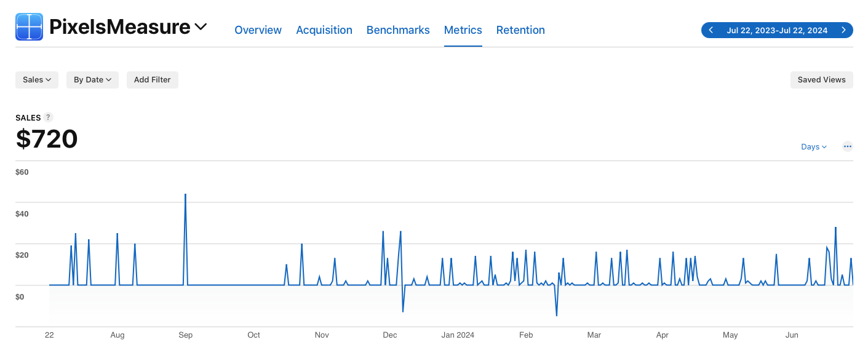
Task: Click the tallest sales peak at Sep
Action: pyautogui.click(x=185, y=195)
